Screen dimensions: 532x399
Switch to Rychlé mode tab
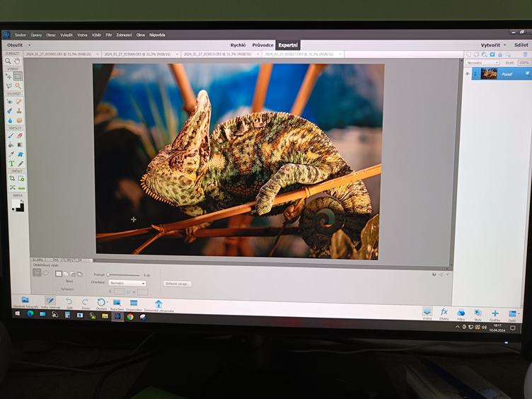click(x=238, y=45)
